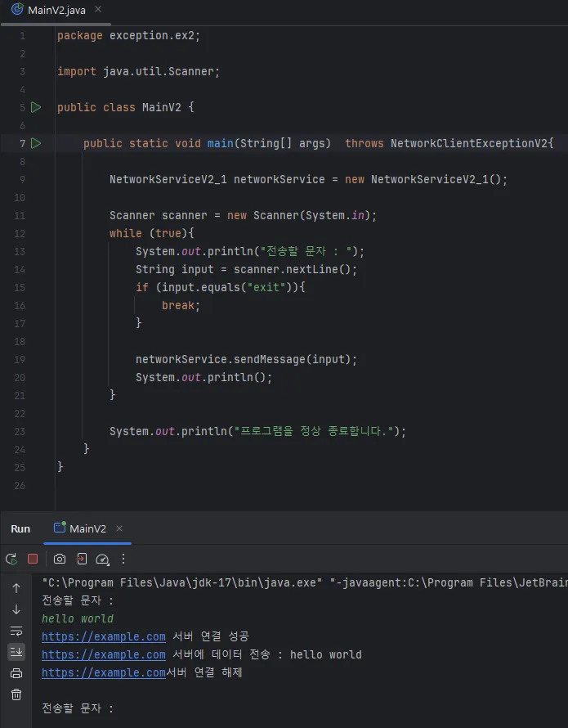Open https://example.com link on 서버 연결 성공 line
The image size is (568, 728).
(x=104, y=636)
